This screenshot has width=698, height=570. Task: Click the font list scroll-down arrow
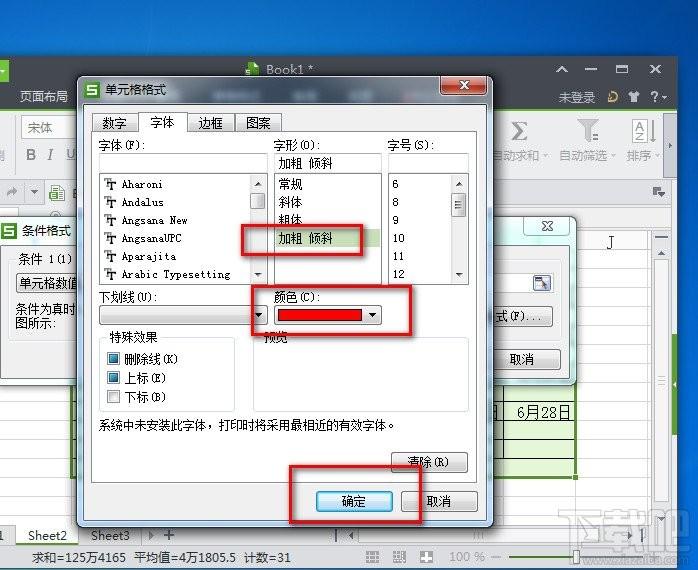(x=258, y=274)
